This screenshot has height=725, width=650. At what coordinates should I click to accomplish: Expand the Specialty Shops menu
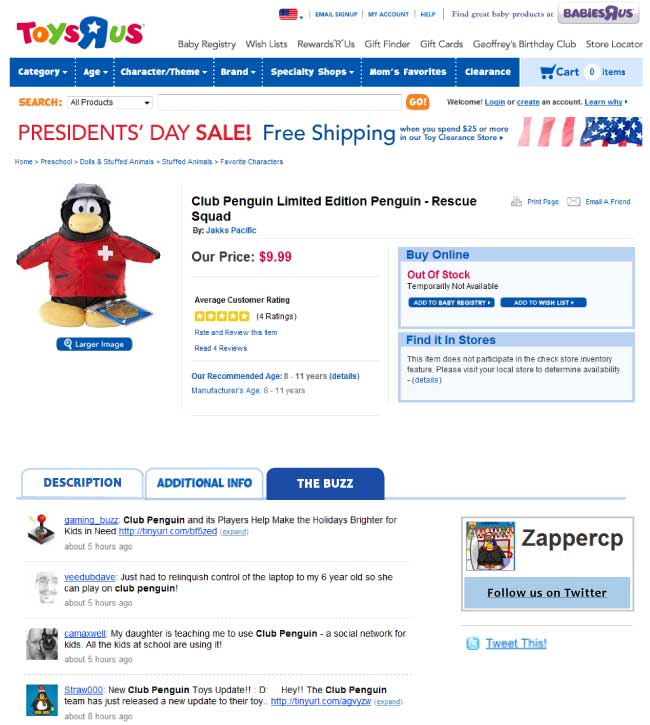[312, 72]
